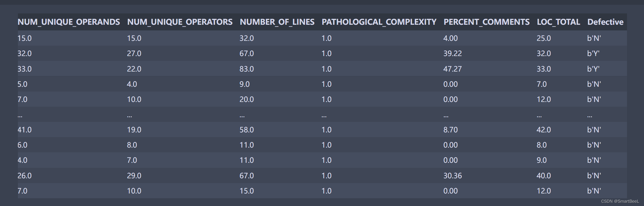Select b'N' in the 4.00 percent row
The width and height of the screenshot is (644, 206).
click(x=594, y=38)
